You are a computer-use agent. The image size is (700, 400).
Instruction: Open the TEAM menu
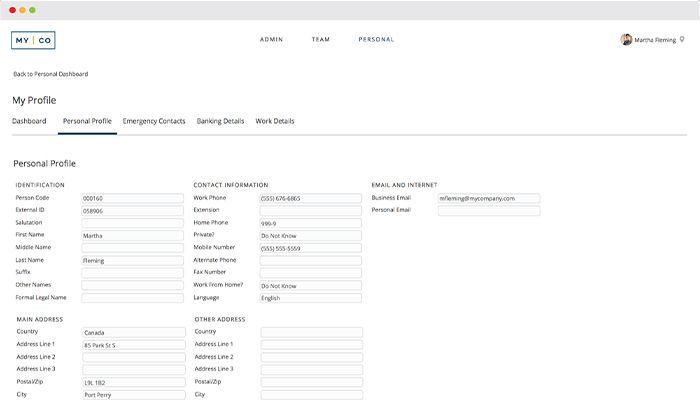click(x=320, y=40)
